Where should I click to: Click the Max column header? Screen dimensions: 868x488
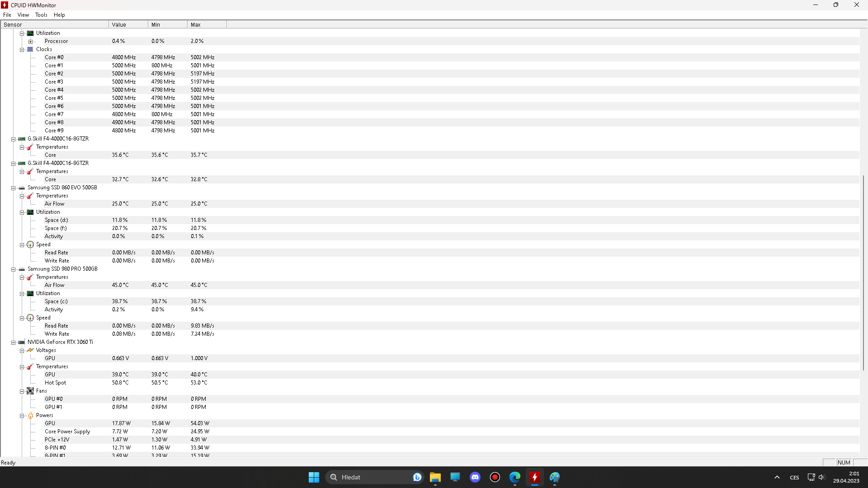(207, 25)
